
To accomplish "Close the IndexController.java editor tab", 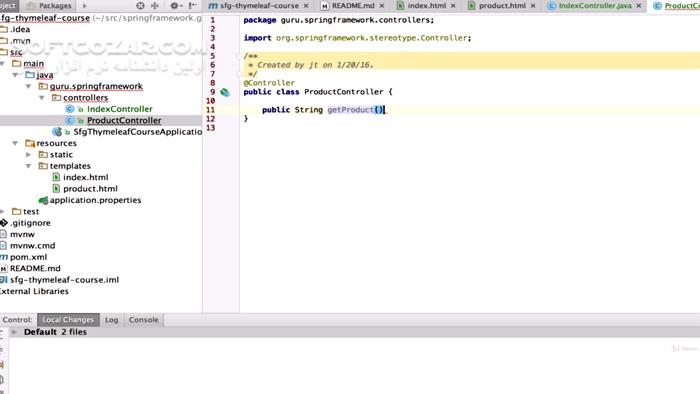I will click(639, 6).
